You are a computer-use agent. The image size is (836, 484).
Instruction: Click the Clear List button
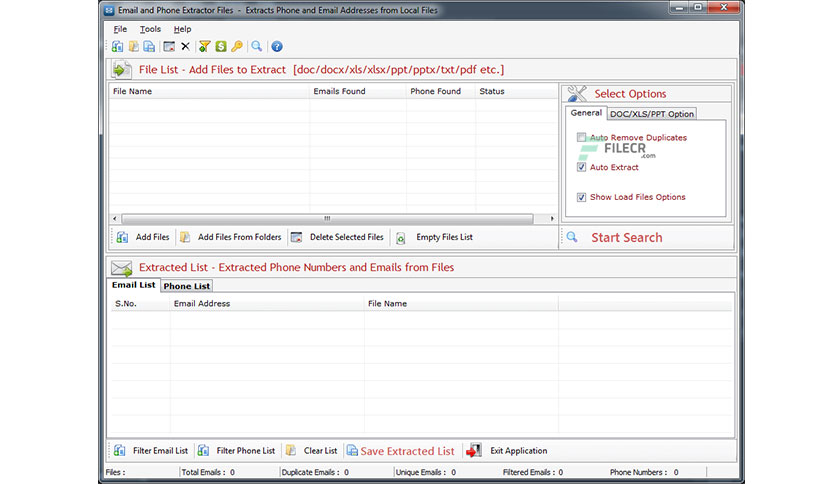coord(312,450)
